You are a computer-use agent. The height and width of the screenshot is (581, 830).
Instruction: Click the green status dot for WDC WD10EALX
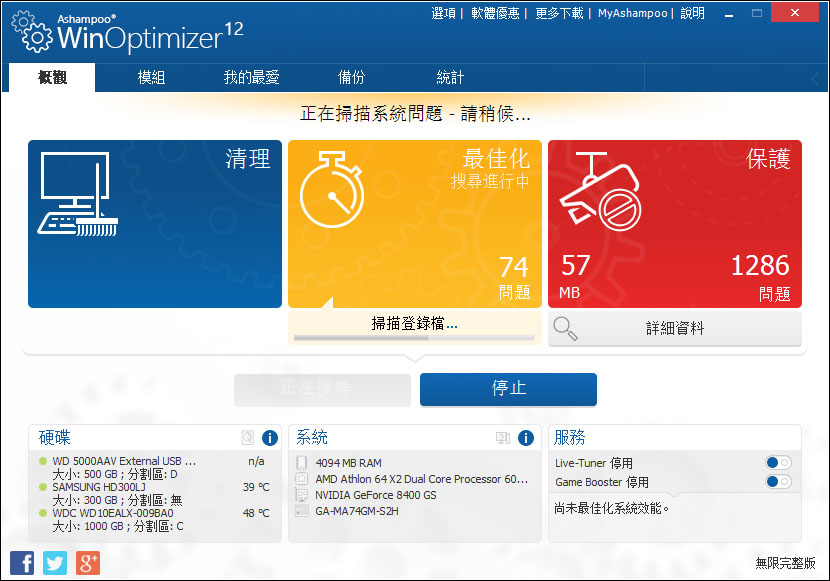tap(43, 513)
